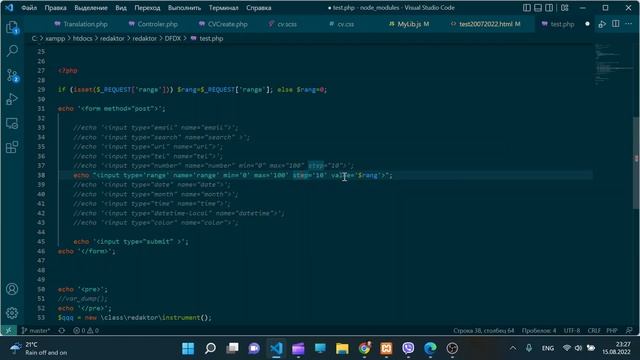Viewport: 640px width, 360px height.
Task: Open the Manage gear icon
Action: (12, 313)
